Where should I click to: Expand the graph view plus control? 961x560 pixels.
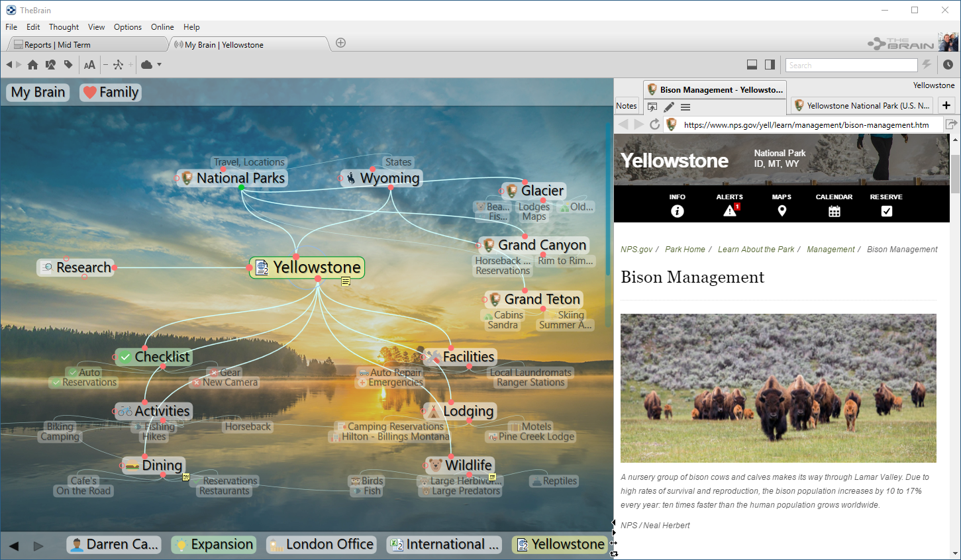(130, 65)
